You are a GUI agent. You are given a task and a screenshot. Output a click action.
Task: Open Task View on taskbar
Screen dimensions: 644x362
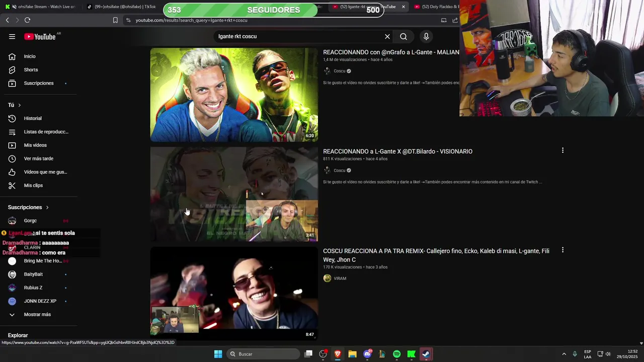click(x=308, y=354)
